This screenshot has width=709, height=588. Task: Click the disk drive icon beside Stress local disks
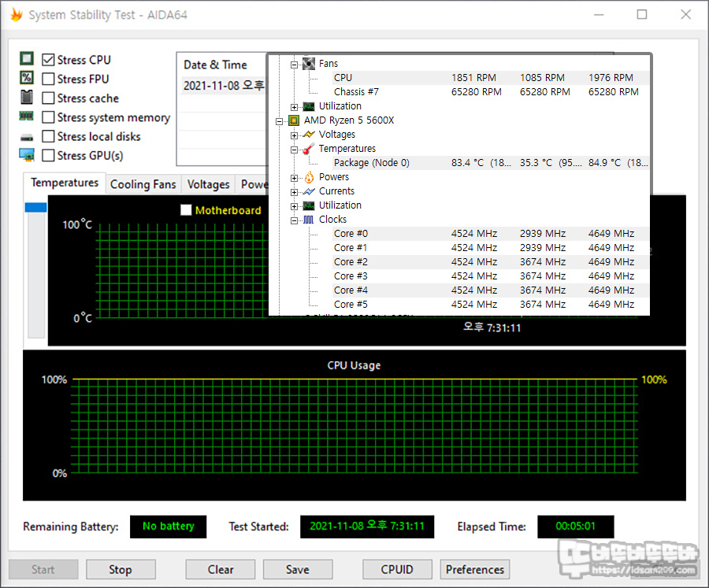pos(27,138)
